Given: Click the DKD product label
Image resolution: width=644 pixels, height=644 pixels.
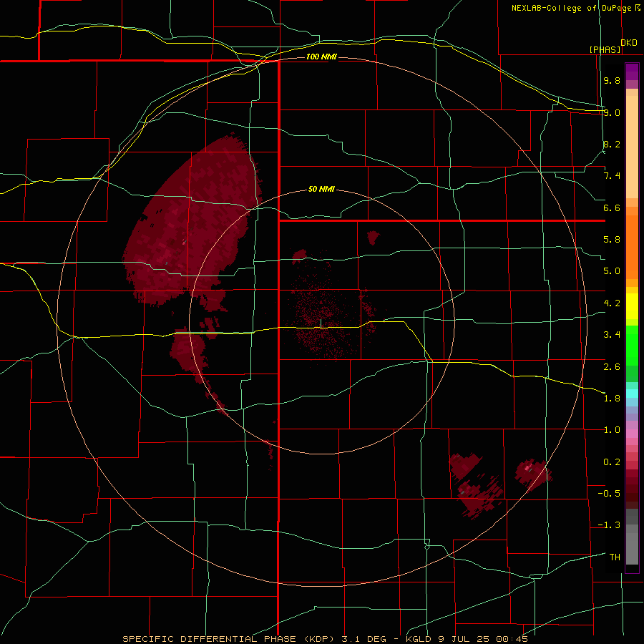Looking at the screenshot, I should coord(629,43).
